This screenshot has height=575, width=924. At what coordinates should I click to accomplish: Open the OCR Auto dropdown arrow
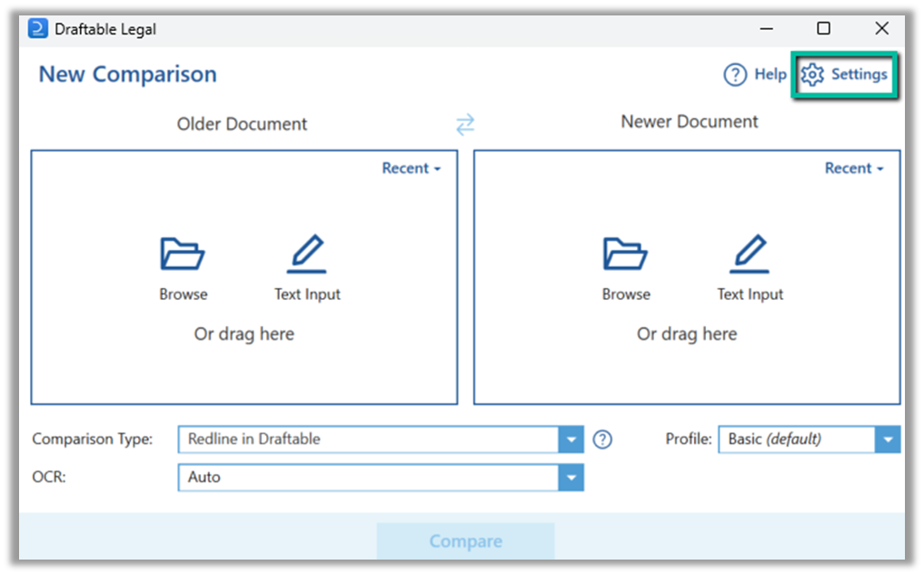tap(571, 478)
